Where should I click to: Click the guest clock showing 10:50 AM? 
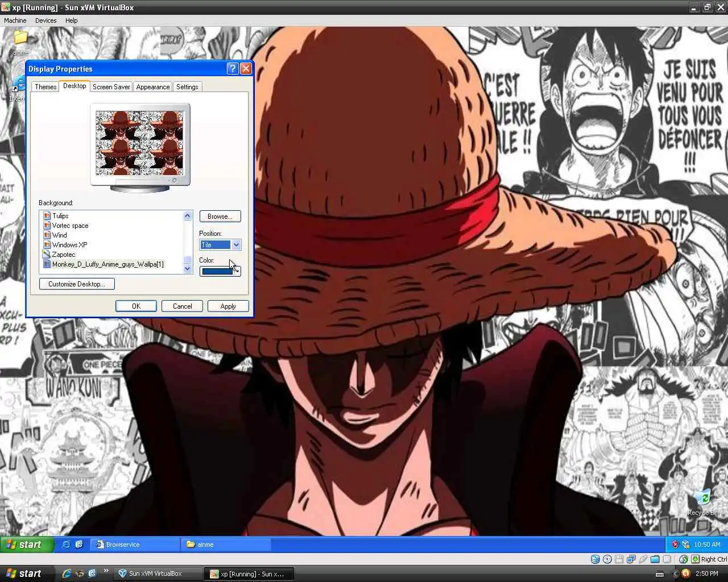pyautogui.click(x=707, y=544)
